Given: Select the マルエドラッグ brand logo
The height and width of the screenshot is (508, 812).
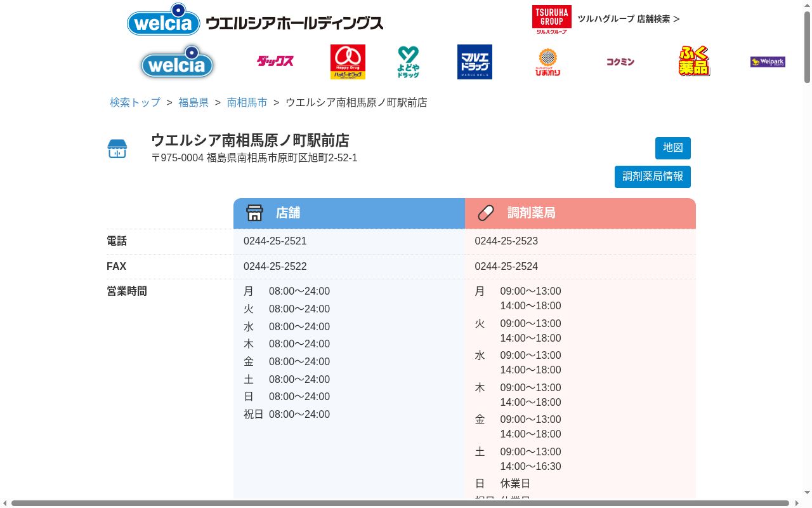Looking at the screenshot, I should click(475, 62).
